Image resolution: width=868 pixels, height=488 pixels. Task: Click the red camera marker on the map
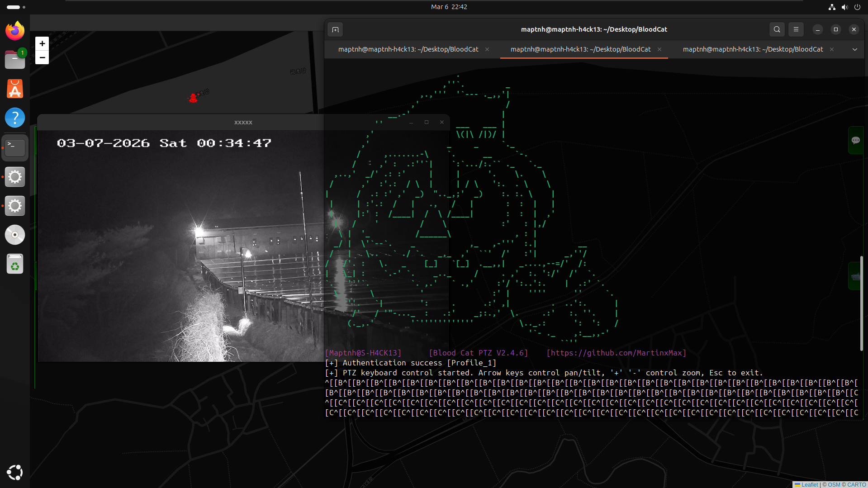coord(193,98)
